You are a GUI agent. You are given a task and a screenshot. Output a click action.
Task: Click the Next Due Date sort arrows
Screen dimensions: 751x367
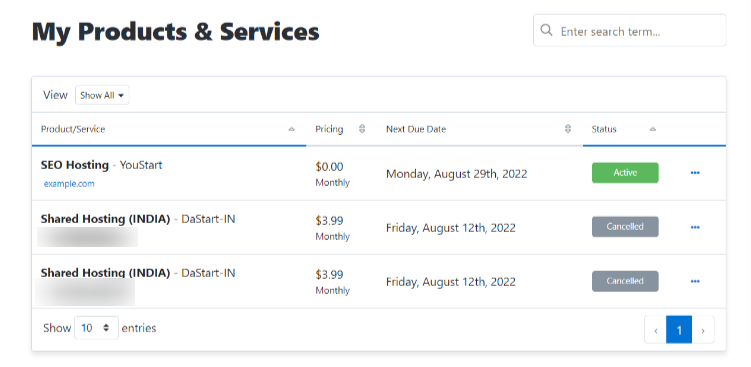tap(568, 129)
